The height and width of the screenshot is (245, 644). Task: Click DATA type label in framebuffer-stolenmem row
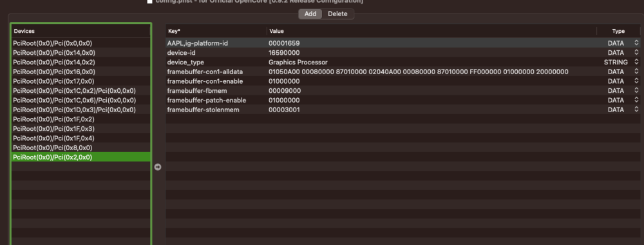(616, 110)
